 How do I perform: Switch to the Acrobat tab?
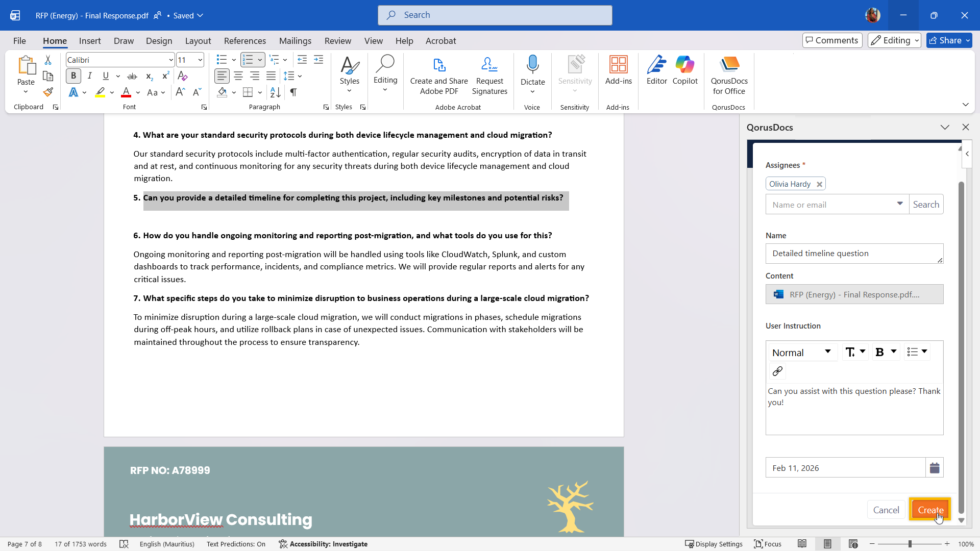coord(440,41)
